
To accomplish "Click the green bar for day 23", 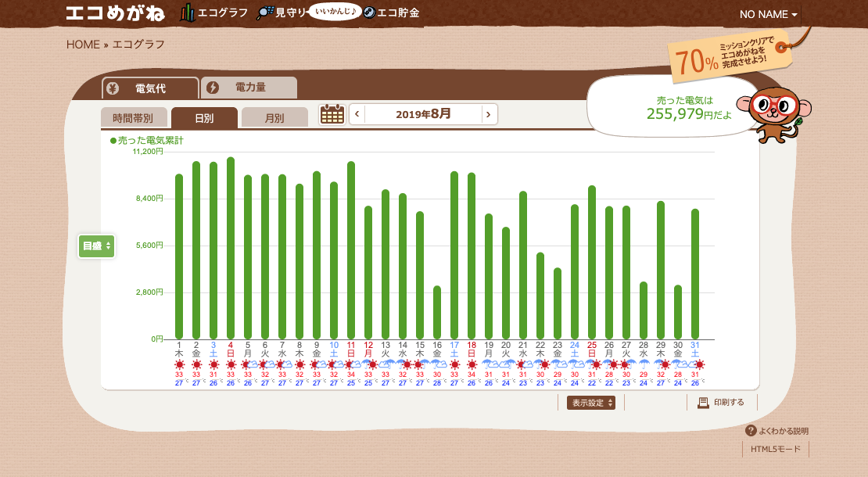I will (558, 303).
